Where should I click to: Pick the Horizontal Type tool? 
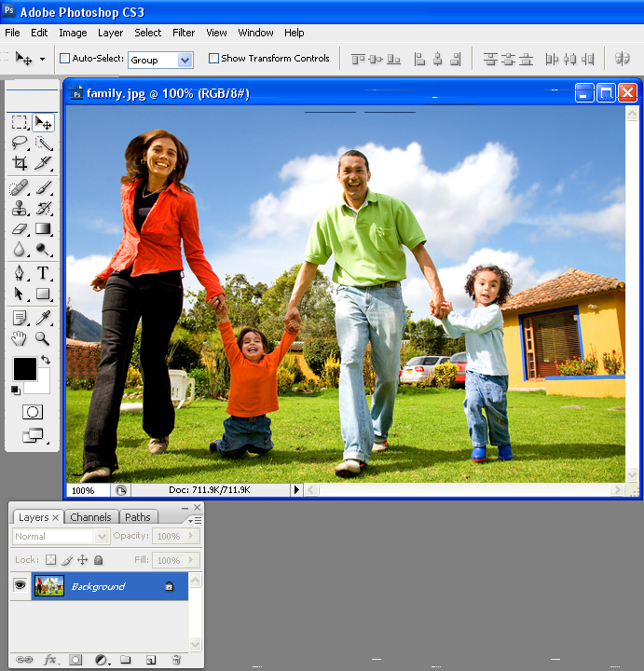coord(43,273)
